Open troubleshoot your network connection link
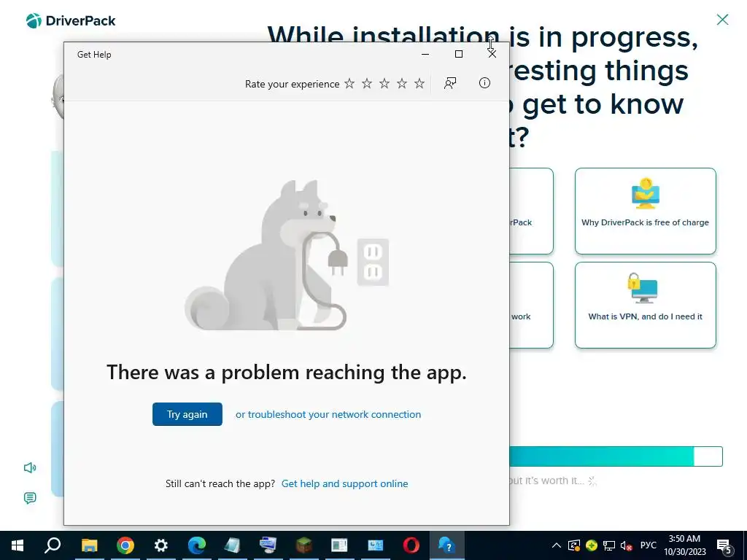Viewport: 747px width, 560px height. [328, 414]
